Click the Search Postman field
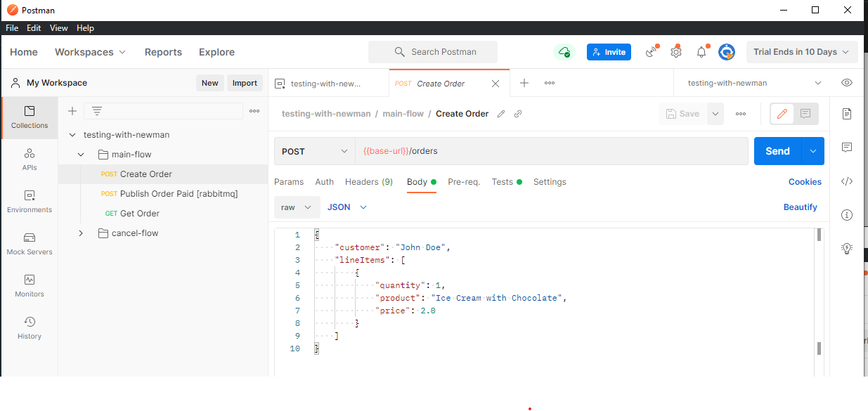 433,52
